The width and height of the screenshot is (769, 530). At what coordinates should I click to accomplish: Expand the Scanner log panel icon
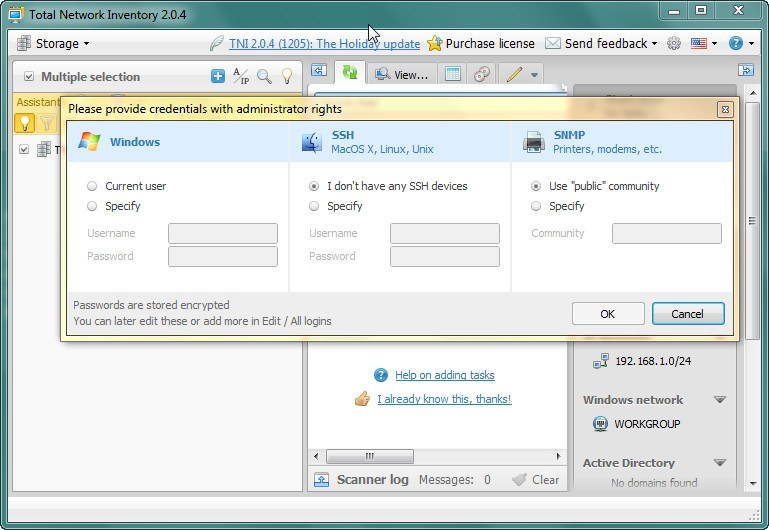(x=321, y=480)
